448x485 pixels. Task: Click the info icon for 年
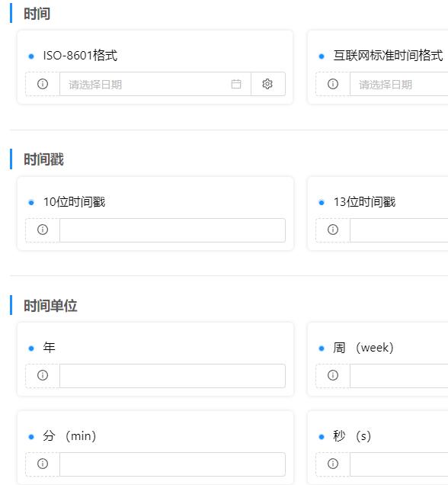pos(43,375)
